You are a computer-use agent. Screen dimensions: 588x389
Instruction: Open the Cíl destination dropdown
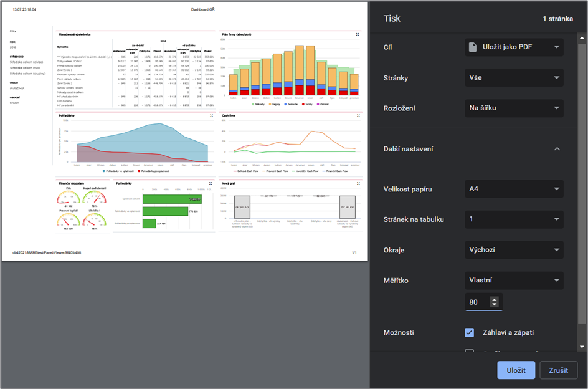click(x=514, y=47)
